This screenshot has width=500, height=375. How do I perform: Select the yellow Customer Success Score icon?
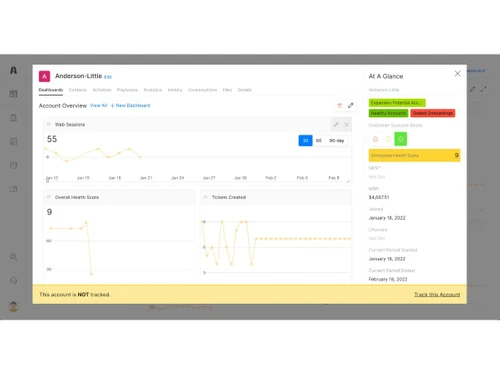(x=388, y=139)
